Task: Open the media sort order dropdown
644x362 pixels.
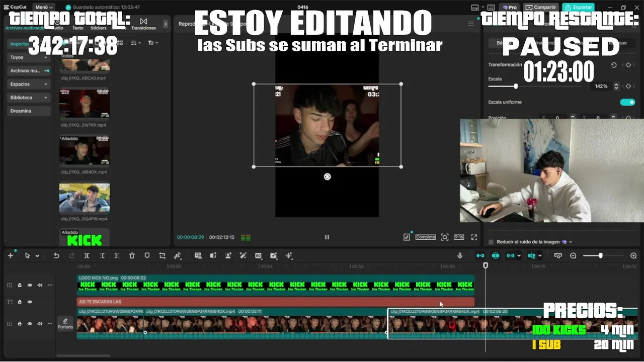Action: [136, 43]
